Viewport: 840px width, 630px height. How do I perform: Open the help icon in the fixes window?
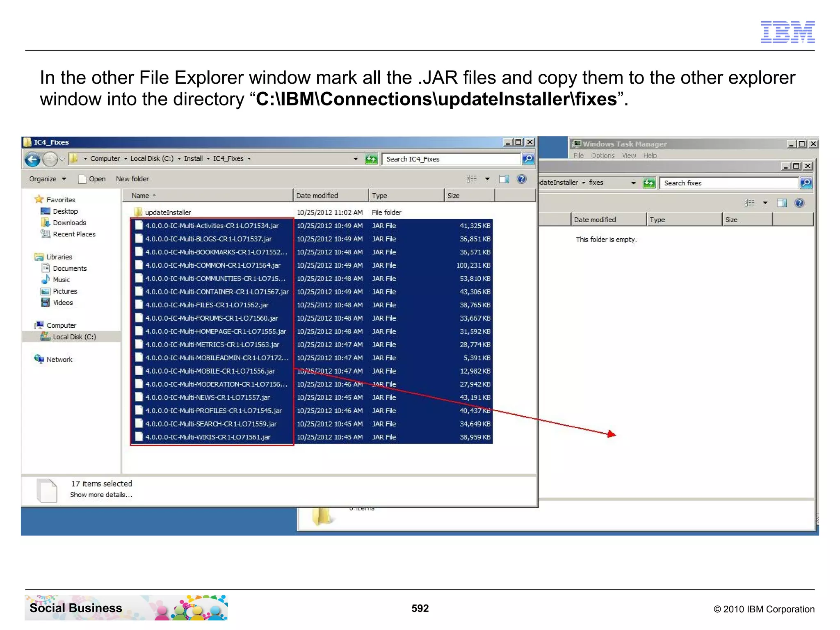[799, 203]
